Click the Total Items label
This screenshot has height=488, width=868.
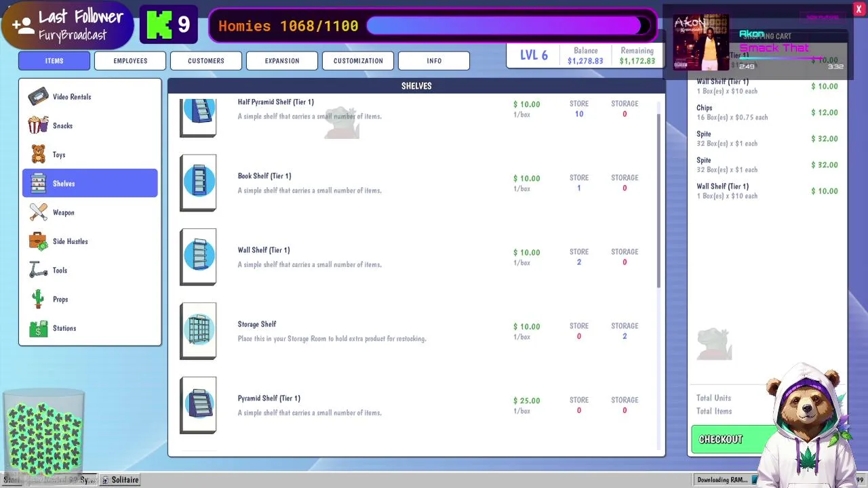(714, 411)
